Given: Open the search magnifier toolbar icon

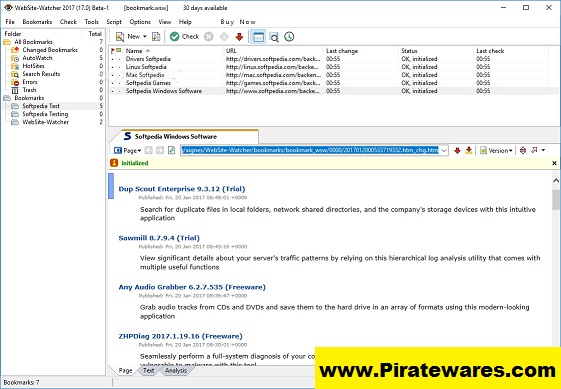Looking at the screenshot, I should (x=274, y=37).
